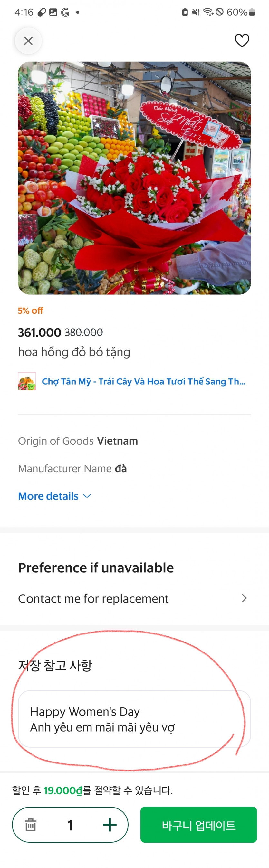Tap the arrow next to replacement preference
Viewport: 269px width, 868px height.
click(x=245, y=598)
